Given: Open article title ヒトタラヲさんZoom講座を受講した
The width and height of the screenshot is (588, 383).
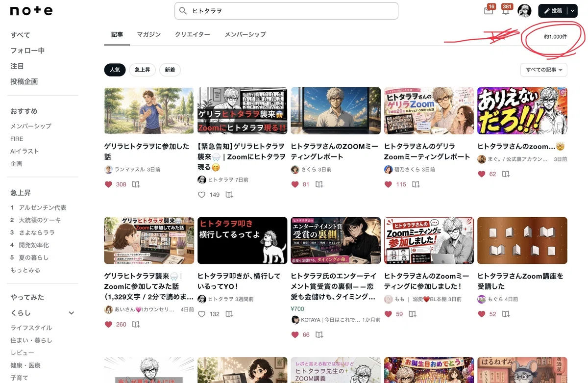Looking at the screenshot, I should (x=520, y=281).
